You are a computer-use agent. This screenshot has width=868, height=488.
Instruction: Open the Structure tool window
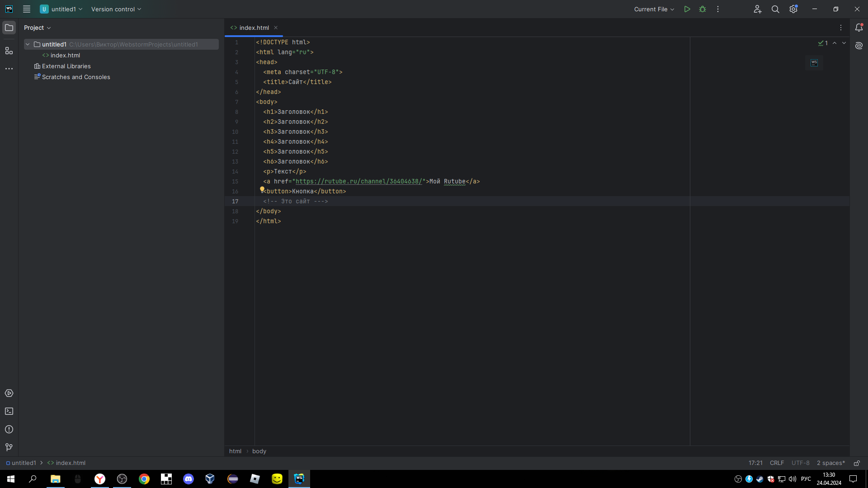point(9,51)
